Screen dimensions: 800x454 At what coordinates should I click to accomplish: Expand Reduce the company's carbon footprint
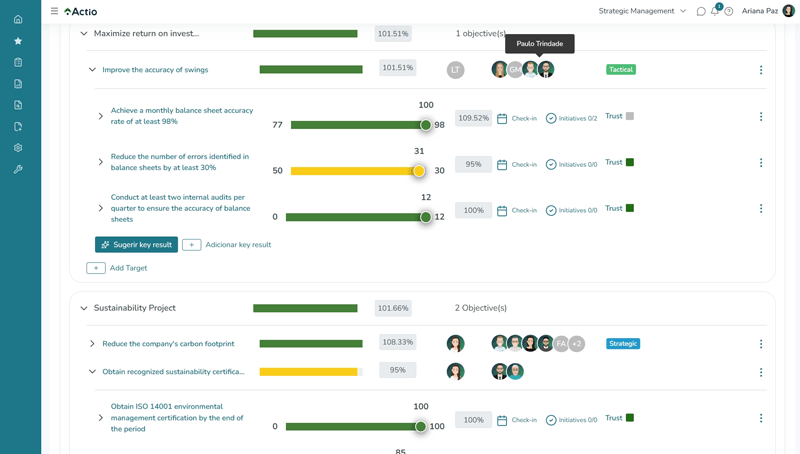coord(92,344)
